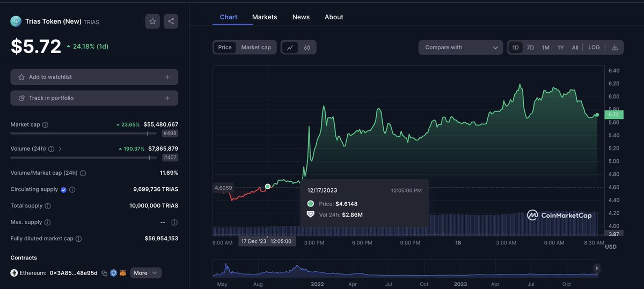Open Fully diluted market cap info icon
Screen dimensions: 644x289
pos(79,239)
